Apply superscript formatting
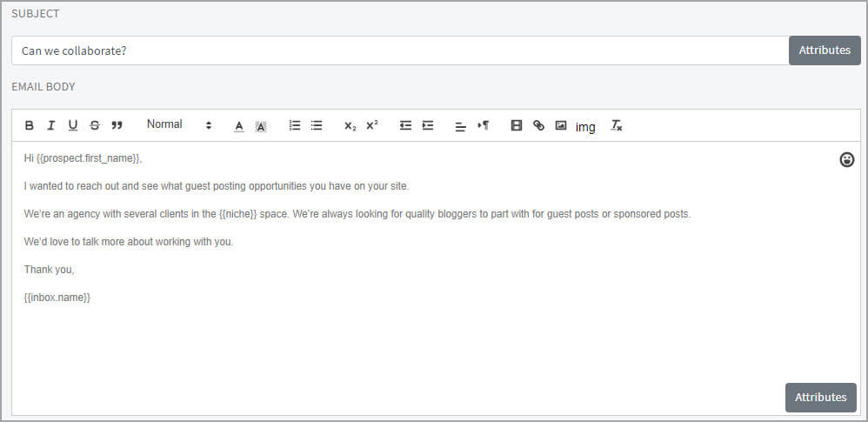This screenshot has height=422, width=868. pyautogui.click(x=371, y=125)
